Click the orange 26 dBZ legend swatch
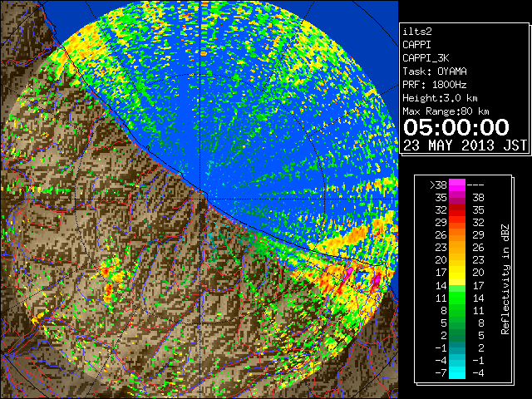 457,234
